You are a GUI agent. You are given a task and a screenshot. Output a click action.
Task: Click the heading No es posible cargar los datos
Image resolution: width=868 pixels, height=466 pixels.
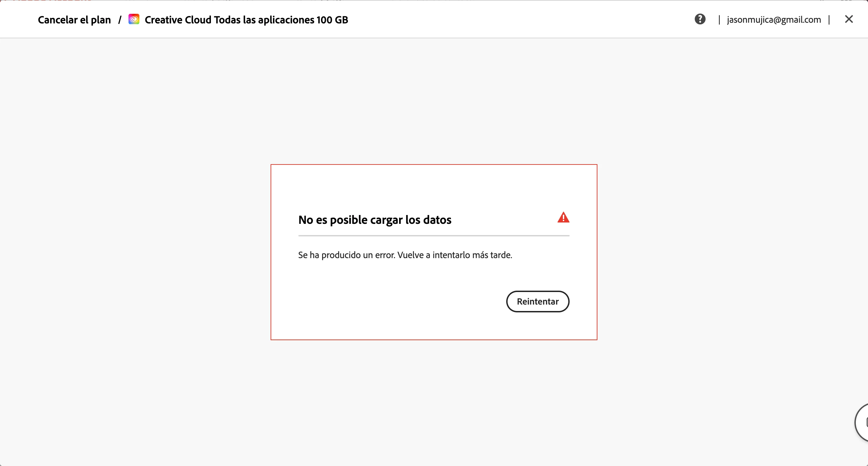(x=375, y=220)
